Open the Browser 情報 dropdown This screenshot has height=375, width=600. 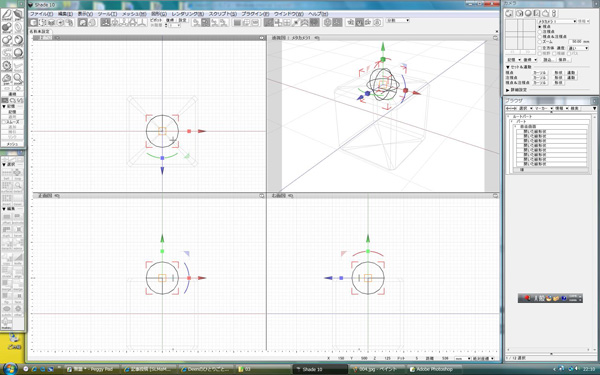561,109
